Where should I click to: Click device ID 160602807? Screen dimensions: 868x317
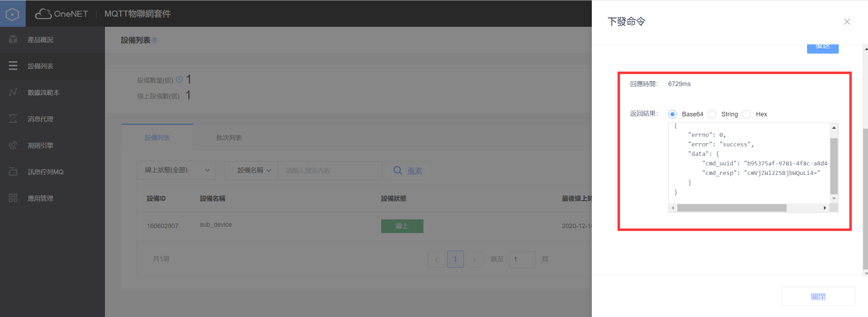click(162, 226)
